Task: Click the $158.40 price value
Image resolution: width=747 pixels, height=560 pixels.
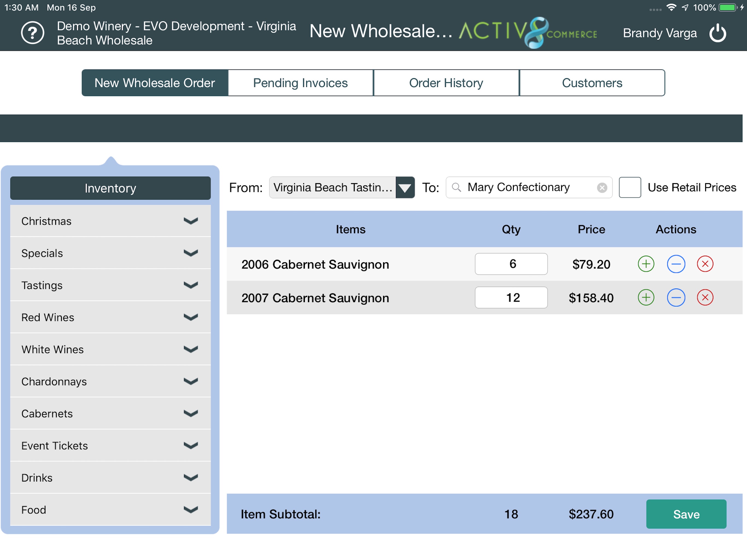Action: (591, 297)
